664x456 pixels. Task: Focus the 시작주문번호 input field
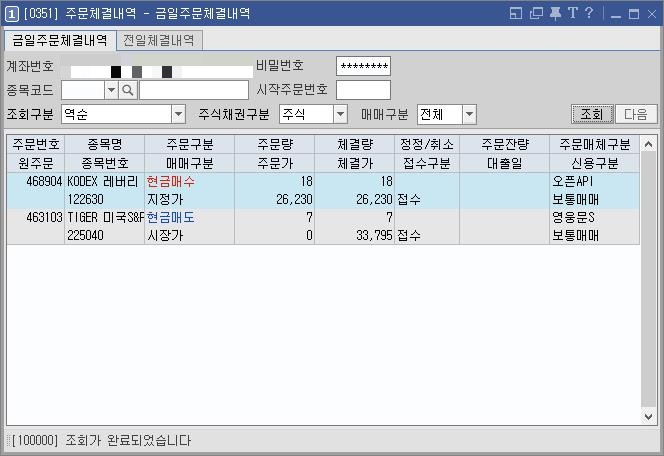(x=363, y=90)
